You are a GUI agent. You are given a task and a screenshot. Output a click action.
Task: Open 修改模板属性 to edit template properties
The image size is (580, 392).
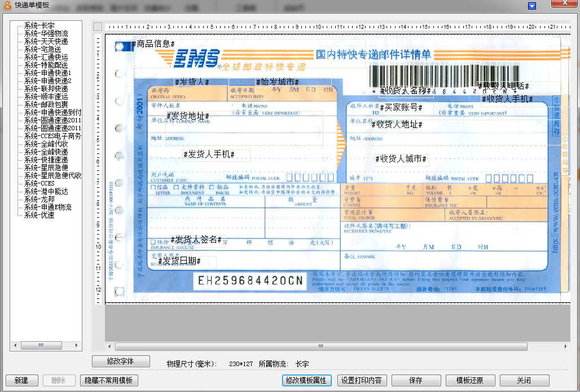306,381
